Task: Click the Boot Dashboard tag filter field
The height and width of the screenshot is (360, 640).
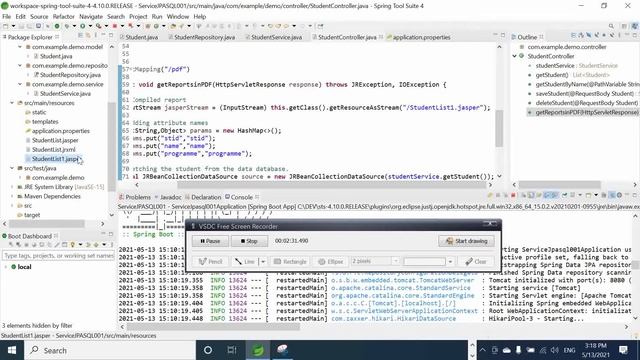Action: coord(58,256)
